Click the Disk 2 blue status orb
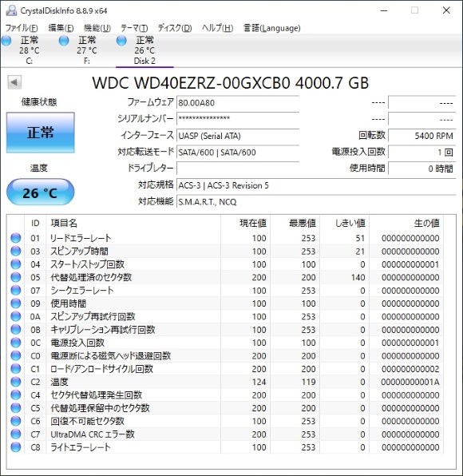This screenshot has width=463, height=476. [x=121, y=41]
